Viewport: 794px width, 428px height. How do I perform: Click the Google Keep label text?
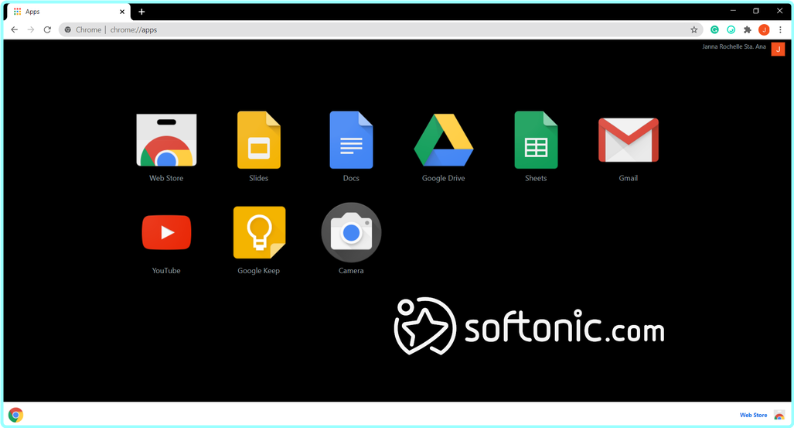(x=259, y=270)
